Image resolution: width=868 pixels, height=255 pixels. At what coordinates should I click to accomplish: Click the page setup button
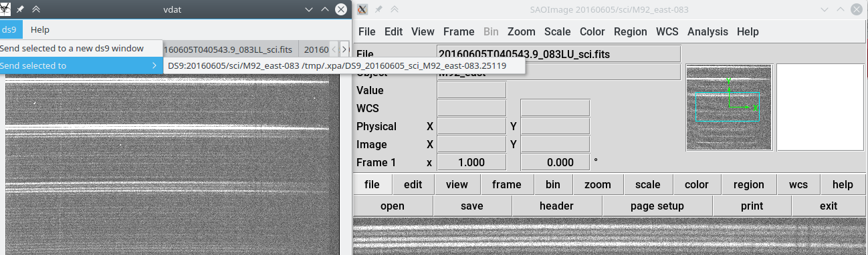pyautogui.click(x=657, y=206)
